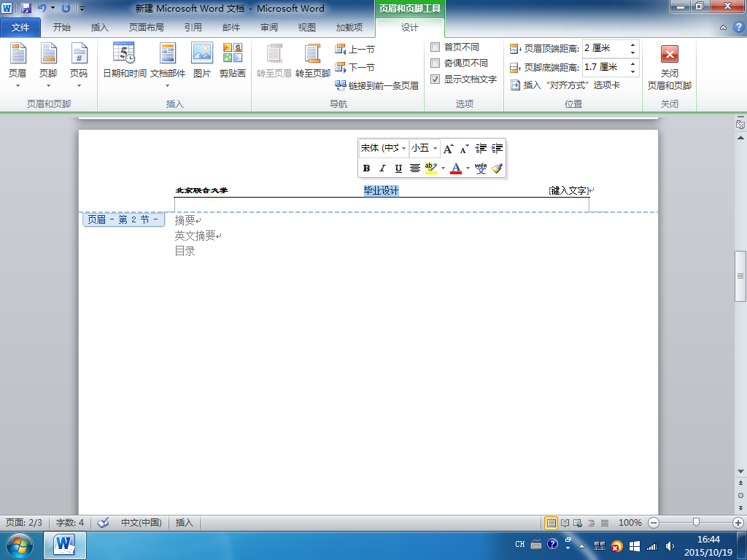The height and width of the screenshot is (560, 747).
Task: Switch to the 插入 tab
Action: pos(99,28)
